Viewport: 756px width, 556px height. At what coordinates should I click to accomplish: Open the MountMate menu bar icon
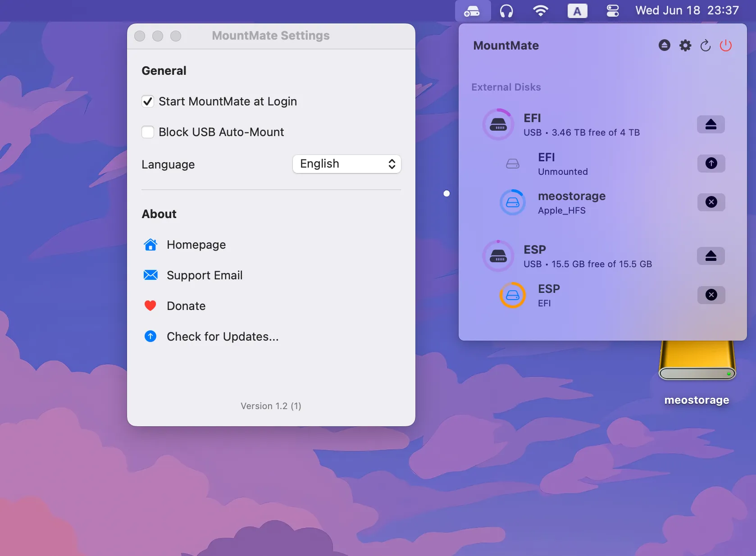coord(472,10)
